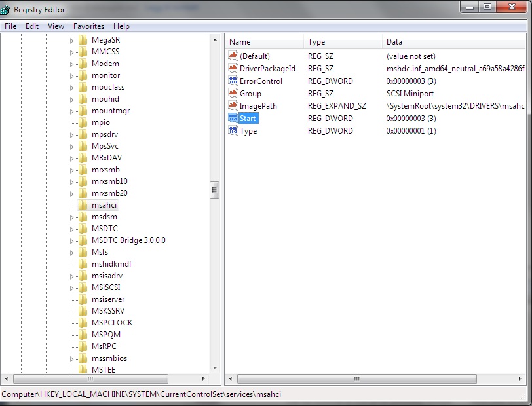Expand the mountmgr tree node
The height and width of the screenshot is (406, 532).
point(71,111)
